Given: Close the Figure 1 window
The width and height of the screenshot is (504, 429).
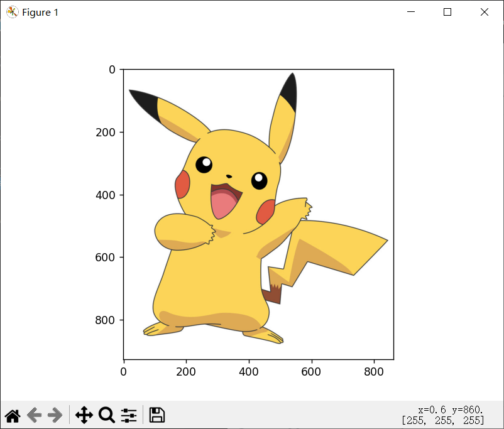Looking at the screenshot, I should pos(485,12).
